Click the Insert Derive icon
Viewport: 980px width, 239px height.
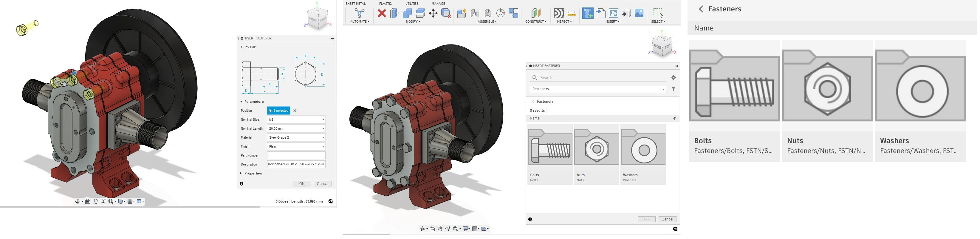(x=601, y=13)
